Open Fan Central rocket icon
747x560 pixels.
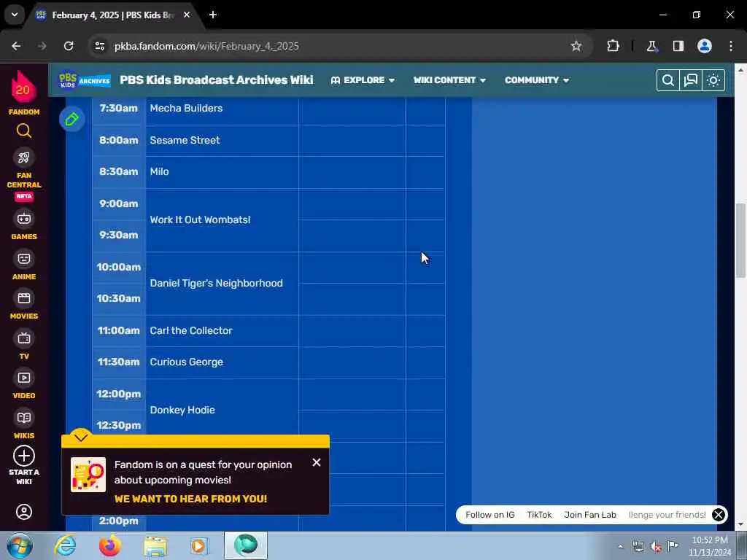pos(24,157)
